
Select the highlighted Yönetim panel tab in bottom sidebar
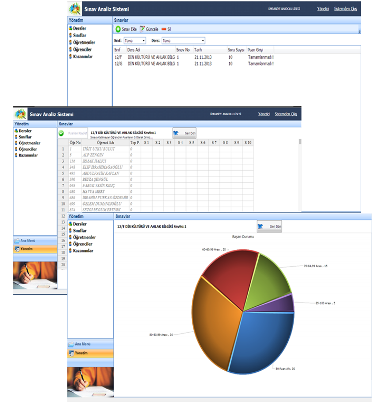pos(90,353)
